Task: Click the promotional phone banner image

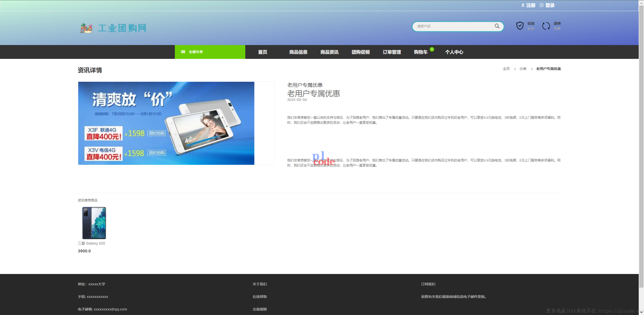Action: point(166,123)
